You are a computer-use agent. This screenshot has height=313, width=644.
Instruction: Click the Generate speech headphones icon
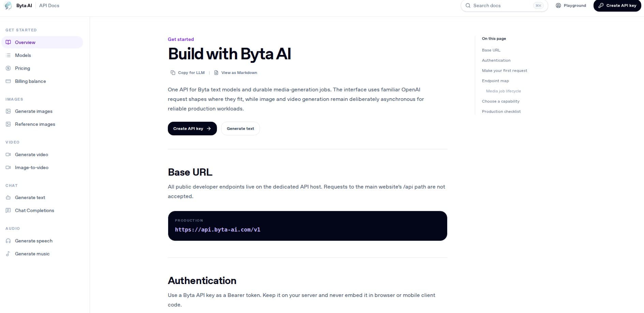[8, 241]
